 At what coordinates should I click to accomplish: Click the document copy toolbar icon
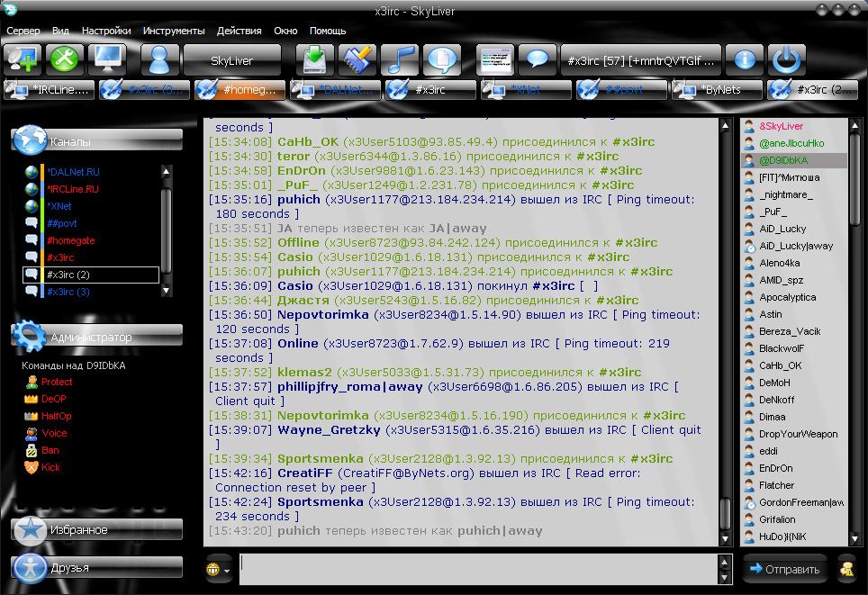pos(442,59)
